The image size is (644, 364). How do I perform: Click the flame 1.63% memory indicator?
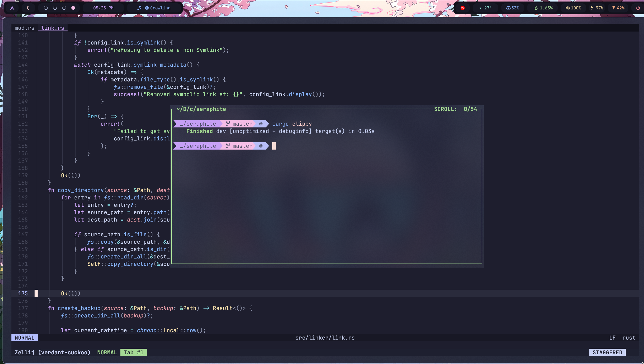(543, 8)
